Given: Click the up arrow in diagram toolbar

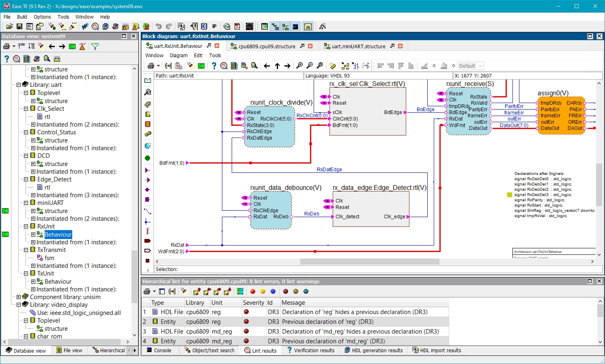Looking at the screenshot, I should click(277, 66).
